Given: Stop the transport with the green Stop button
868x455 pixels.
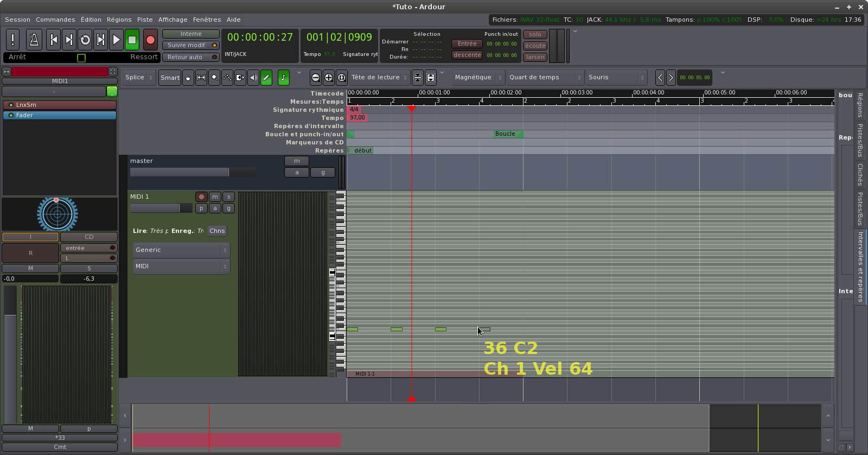Looking at the screenshot, I should click(132, 40).
